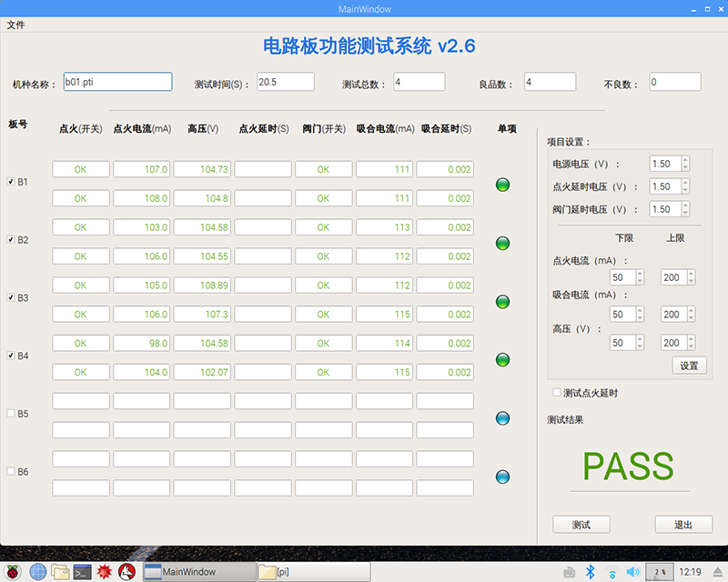Open the file manager from taskbar

click(x=60, y=571)
